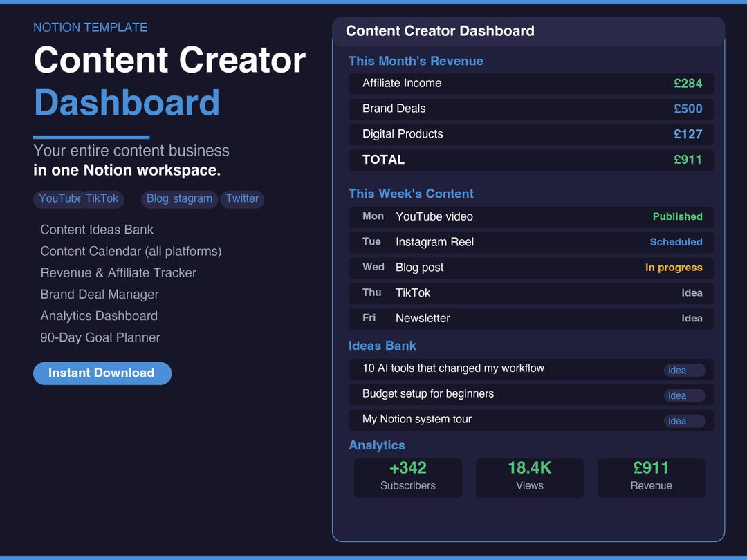
Task: Click Idea tag on Notion system tour row
Action: point(685,421)
